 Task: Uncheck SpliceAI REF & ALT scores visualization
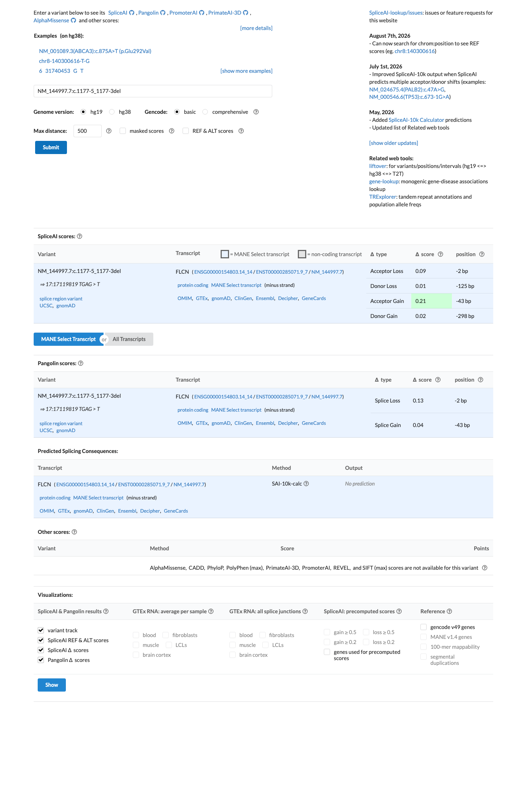41,640
